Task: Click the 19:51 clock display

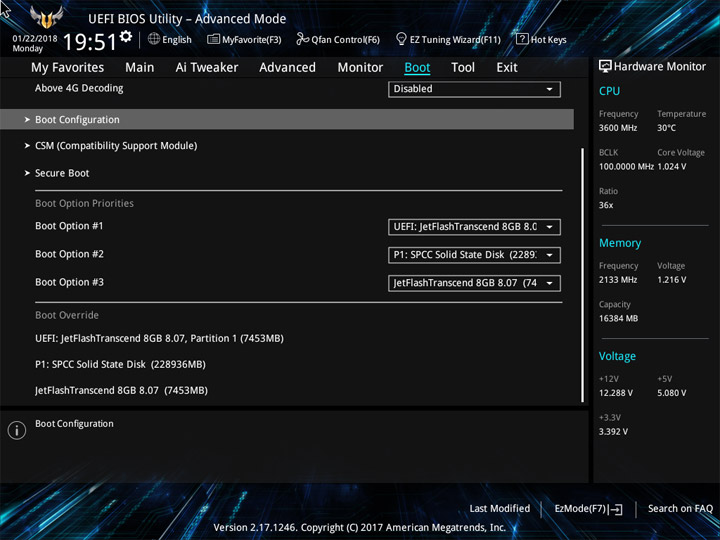Action: pyautogui.click(x=90, y=42)
